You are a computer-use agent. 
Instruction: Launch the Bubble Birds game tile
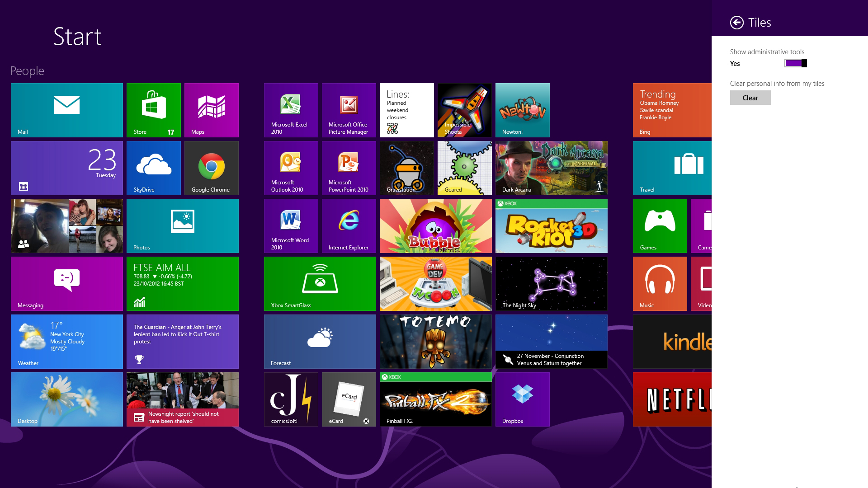coord(436,226)
